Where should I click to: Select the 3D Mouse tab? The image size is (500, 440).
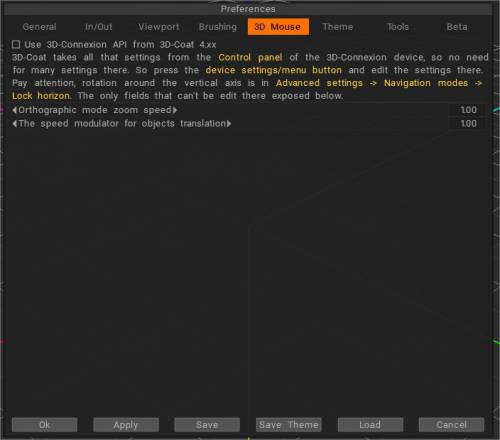tap(278, 27)
